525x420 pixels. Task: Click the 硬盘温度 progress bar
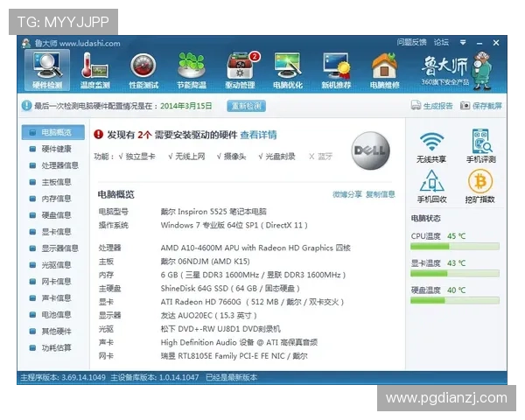pyautogui.click(x=455, y=300)
